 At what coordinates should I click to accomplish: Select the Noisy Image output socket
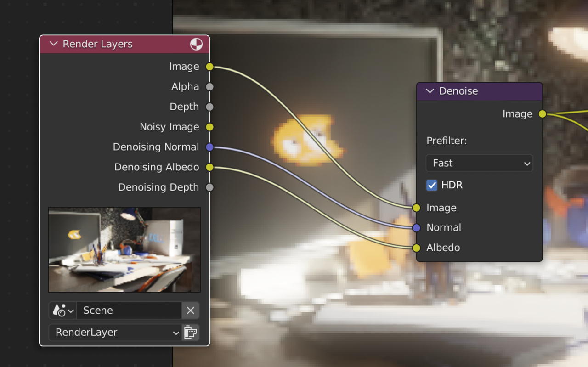pos(209,127)
